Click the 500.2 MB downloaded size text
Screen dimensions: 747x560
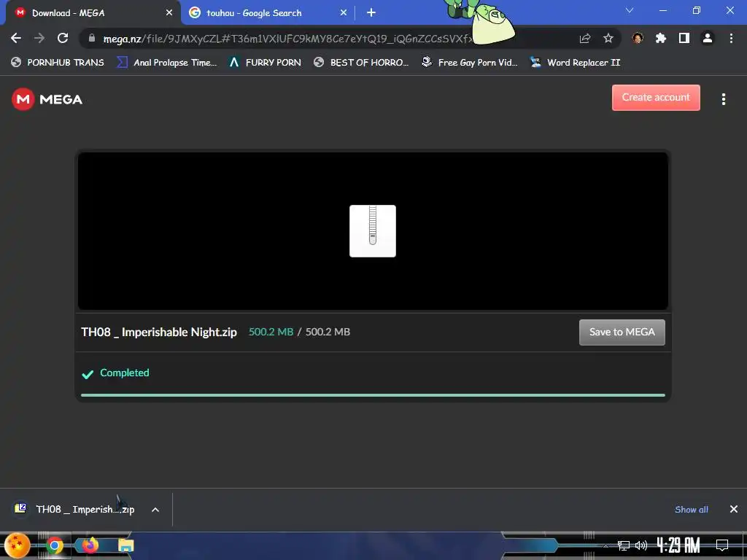tap(271, 332)
